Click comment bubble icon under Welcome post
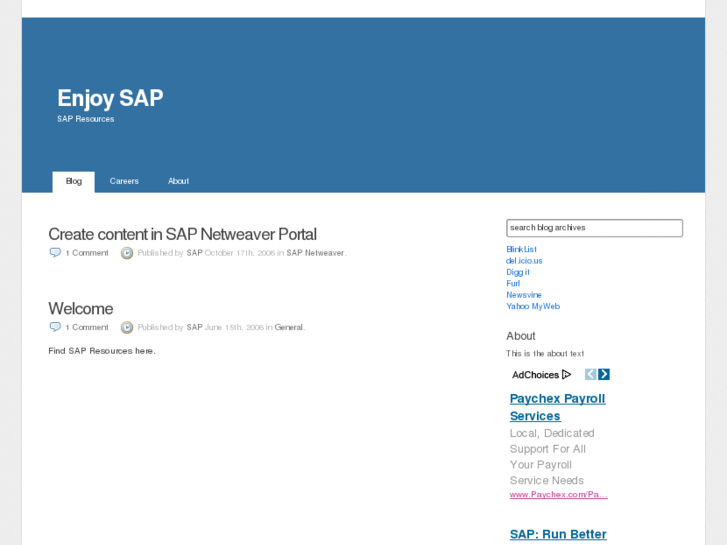The width and height of the screenshot is (727, 545). [x=55, y=327]
